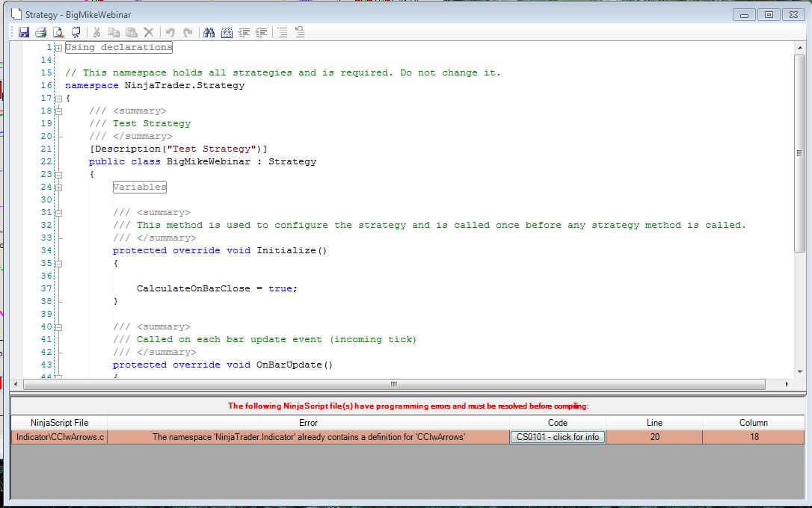The image size is (812, 508).
Task: Sort errors by the Line column header
Action: pos(654,423)
